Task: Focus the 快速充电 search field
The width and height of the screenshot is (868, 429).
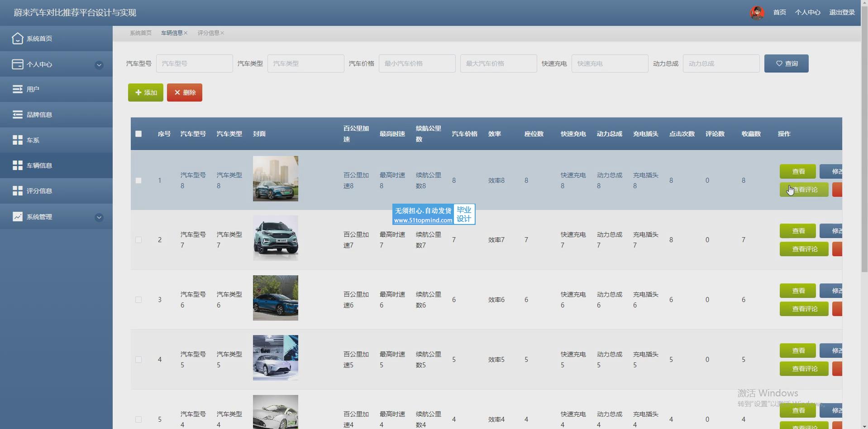Action: 610,63
